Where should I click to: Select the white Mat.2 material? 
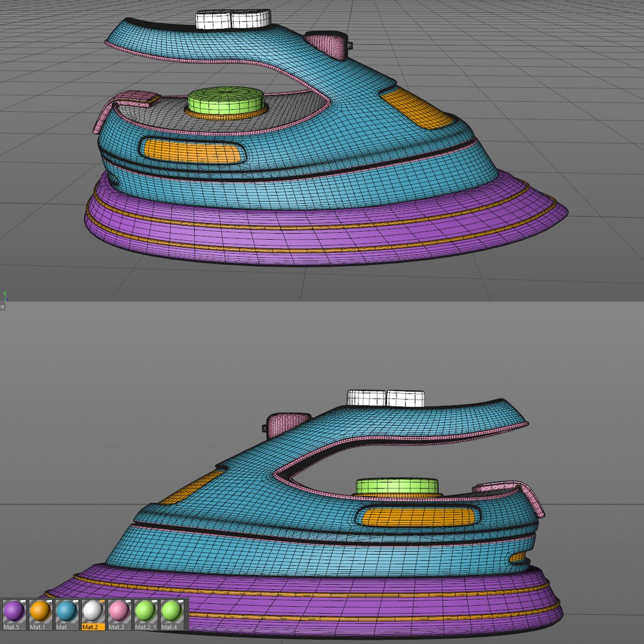(93, 614)
